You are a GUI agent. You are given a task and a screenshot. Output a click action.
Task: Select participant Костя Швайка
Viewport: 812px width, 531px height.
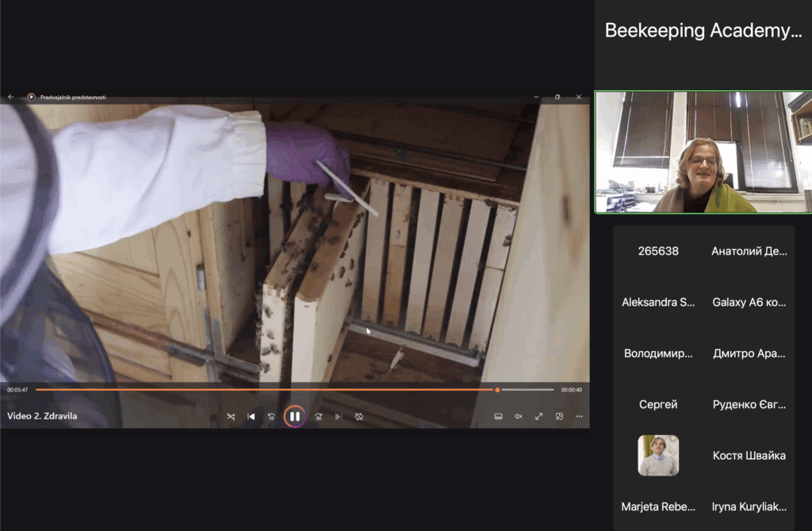(x=749, y=456)
